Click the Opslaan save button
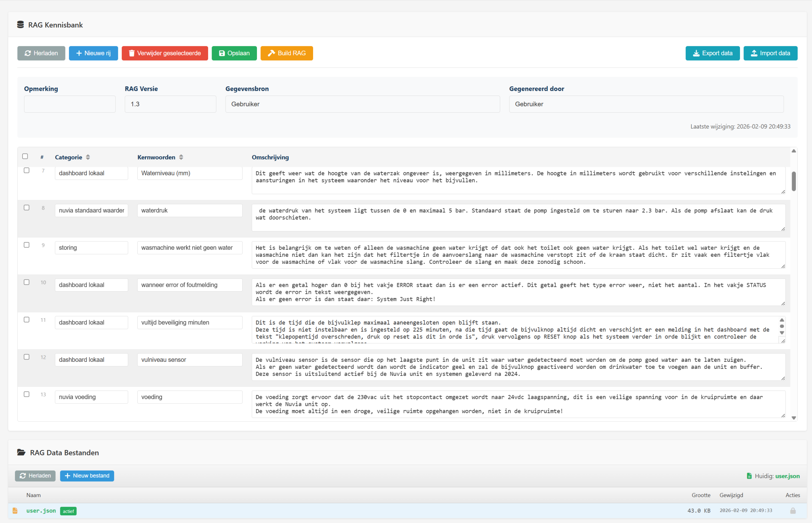Image resolution: width=812 pixels, height=523 pixels. 234,53
